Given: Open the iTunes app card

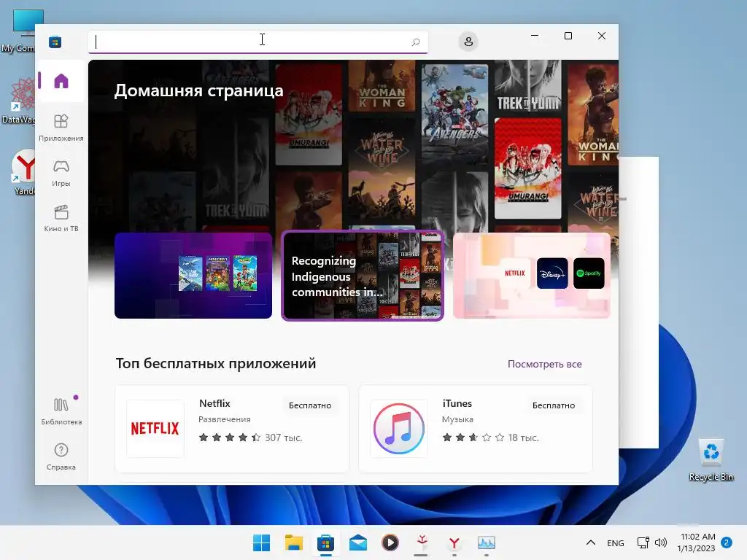Looking at the screenshot, I should (476, 429).
